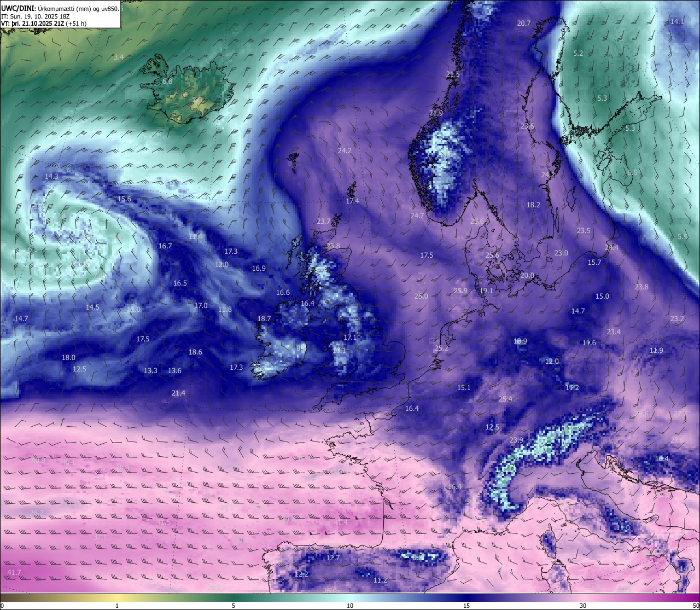The height and width of the screenshot is (610, 700).
Task: Click the 23.9 value north of the Alps
Action: tap(516, 440)
